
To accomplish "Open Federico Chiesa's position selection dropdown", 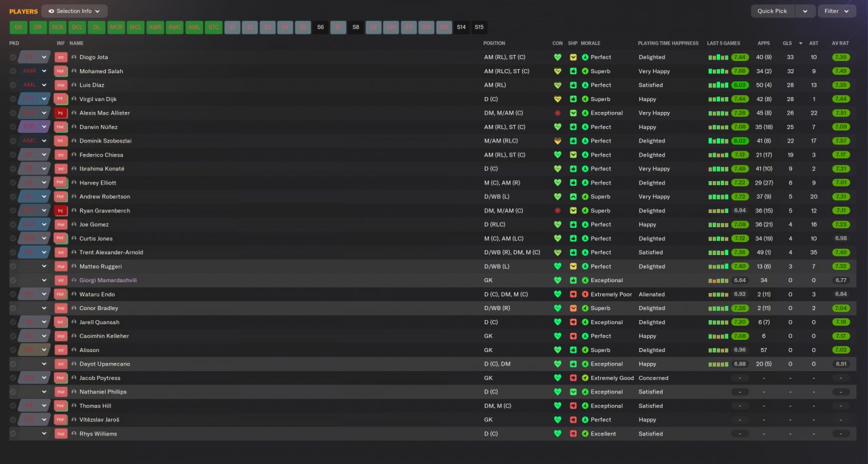I will 35,155.
